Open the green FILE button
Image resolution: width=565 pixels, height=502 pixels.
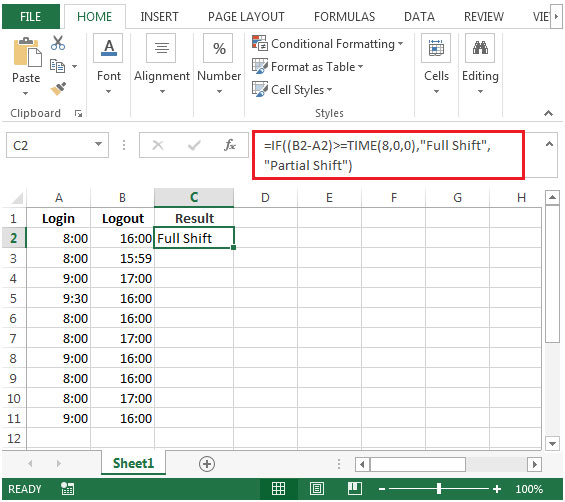(x=31, y=17)
